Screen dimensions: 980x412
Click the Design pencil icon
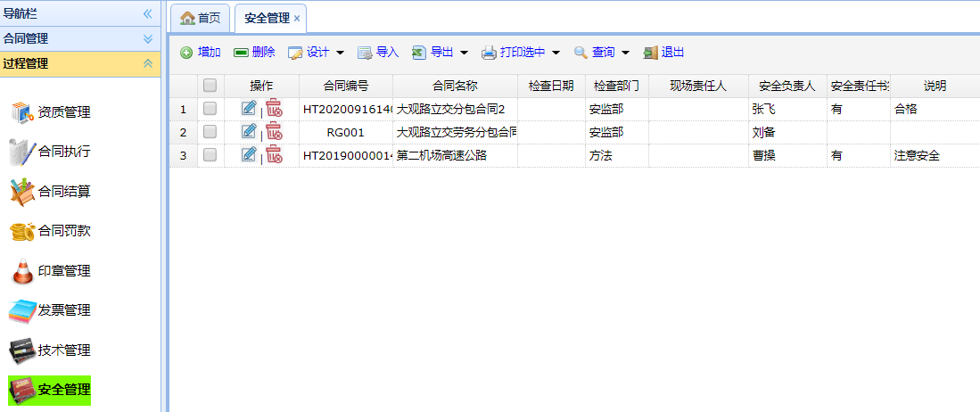pyautogui.click(x=296, y=53)
